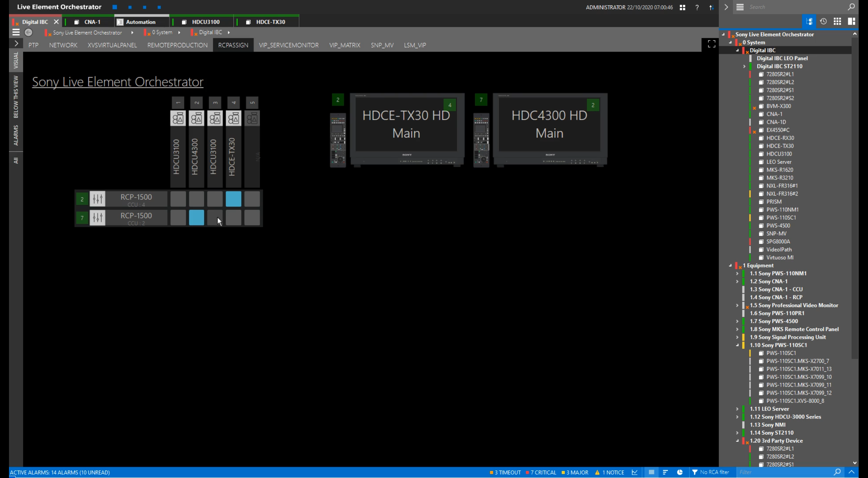Click the back navigation arrow icon
This screenshot has width=868, height=478.
28,33
